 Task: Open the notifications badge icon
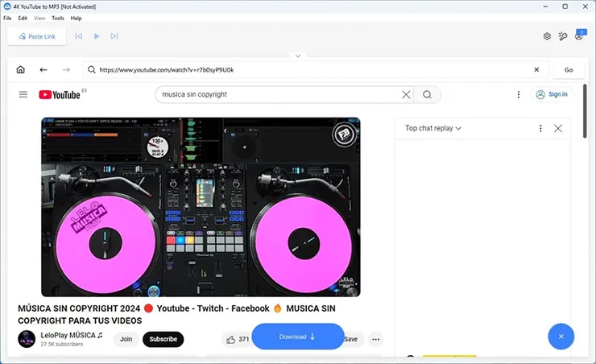coord(580,35)
